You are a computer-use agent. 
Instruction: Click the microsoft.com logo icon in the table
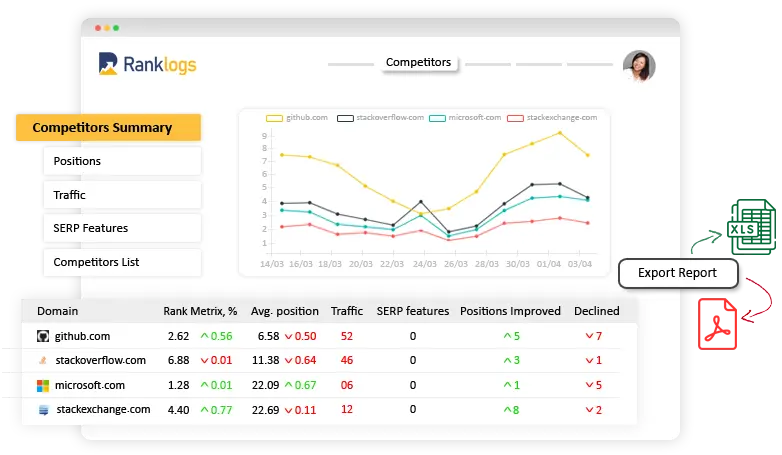coord(43,385)
